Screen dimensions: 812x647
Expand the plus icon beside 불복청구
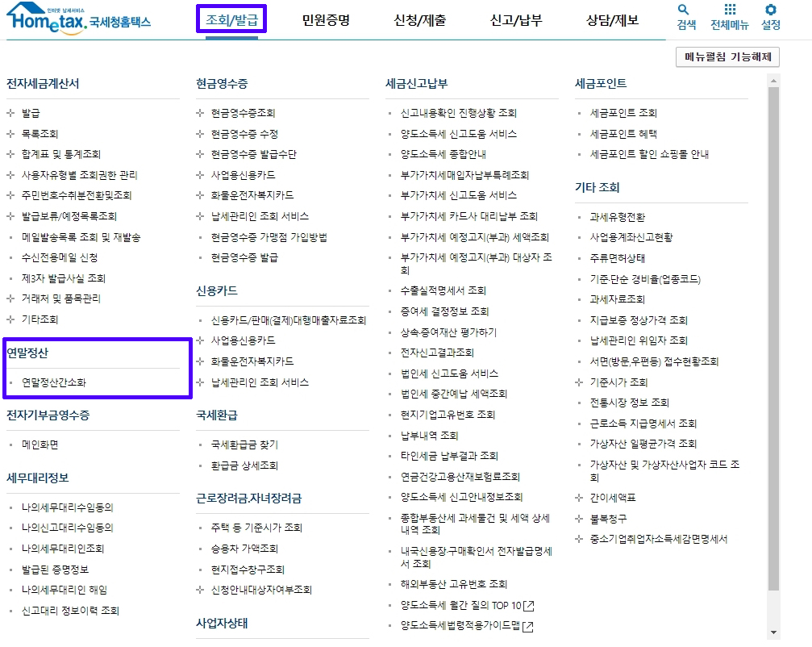(579, 519)
